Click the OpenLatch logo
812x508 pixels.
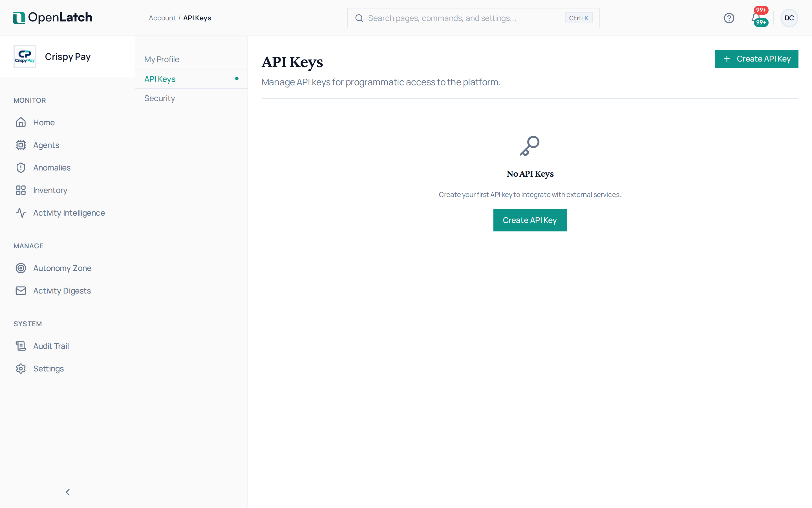[x=52, y=17]
